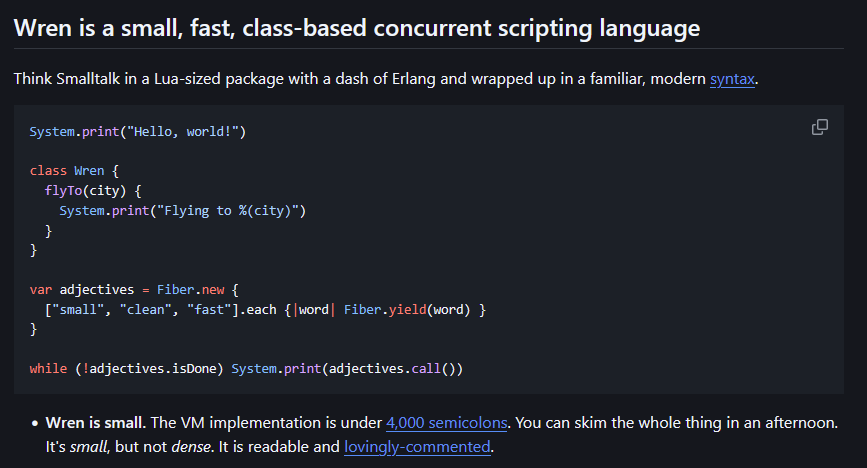This screenshot has height=468, width=867.
Task: Click the "flyTo(city) {" code line
Action: coord(93,191)
